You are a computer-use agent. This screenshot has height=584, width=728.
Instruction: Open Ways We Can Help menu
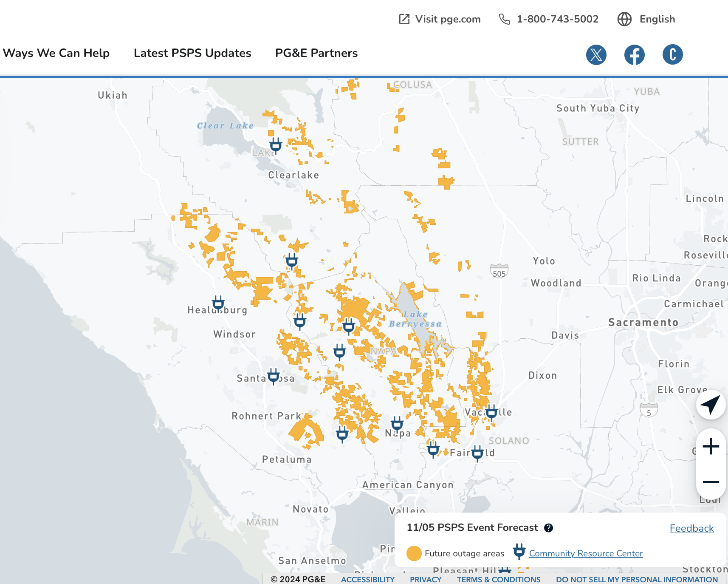(56, 53)
